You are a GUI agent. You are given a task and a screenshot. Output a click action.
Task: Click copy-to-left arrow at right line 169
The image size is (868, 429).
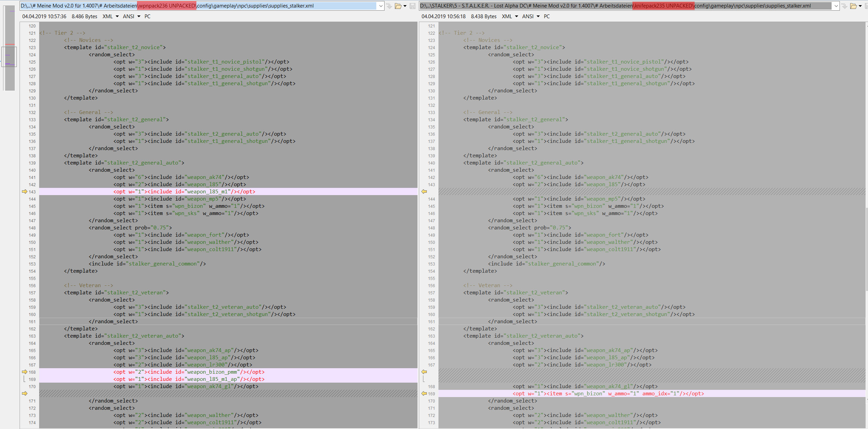424,394
